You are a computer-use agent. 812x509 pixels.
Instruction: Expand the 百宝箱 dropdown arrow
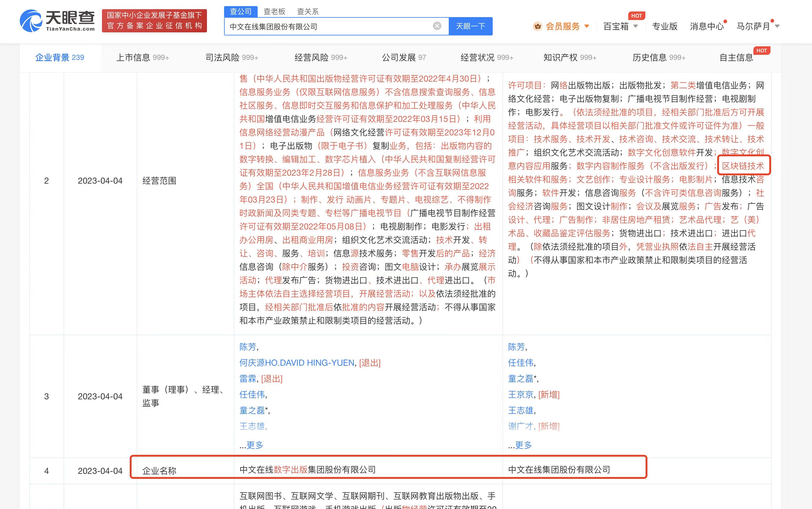(635, 26)
